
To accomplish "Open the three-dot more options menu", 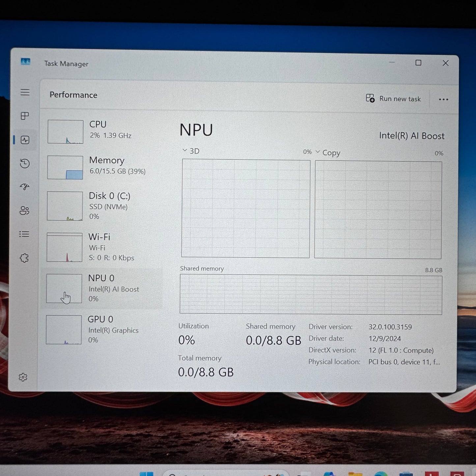I will click(443, 99).
